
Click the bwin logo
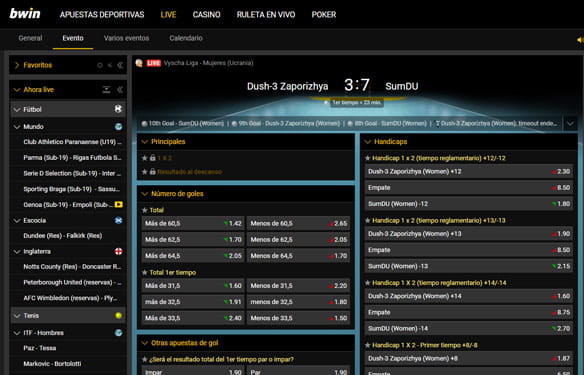coord(25,14)
